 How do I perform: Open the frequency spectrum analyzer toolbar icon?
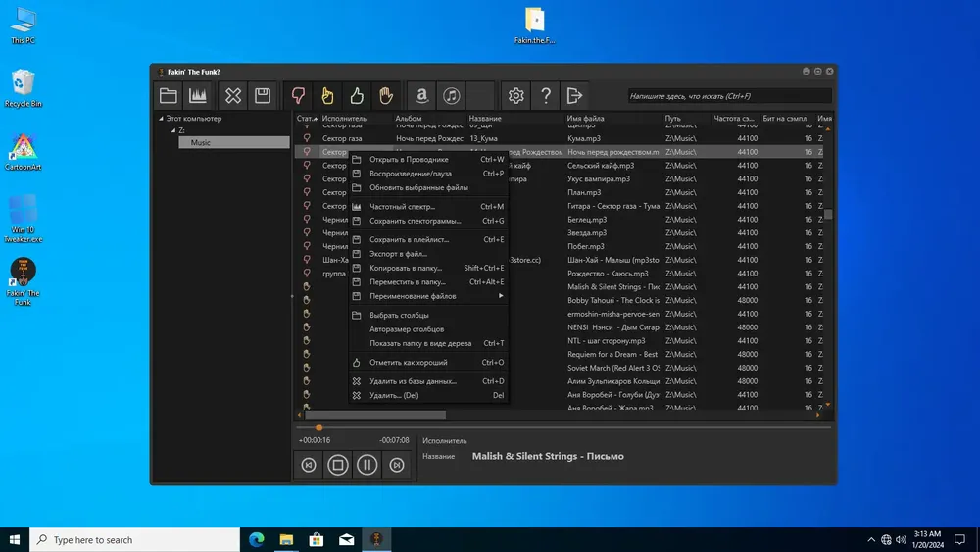198,95
